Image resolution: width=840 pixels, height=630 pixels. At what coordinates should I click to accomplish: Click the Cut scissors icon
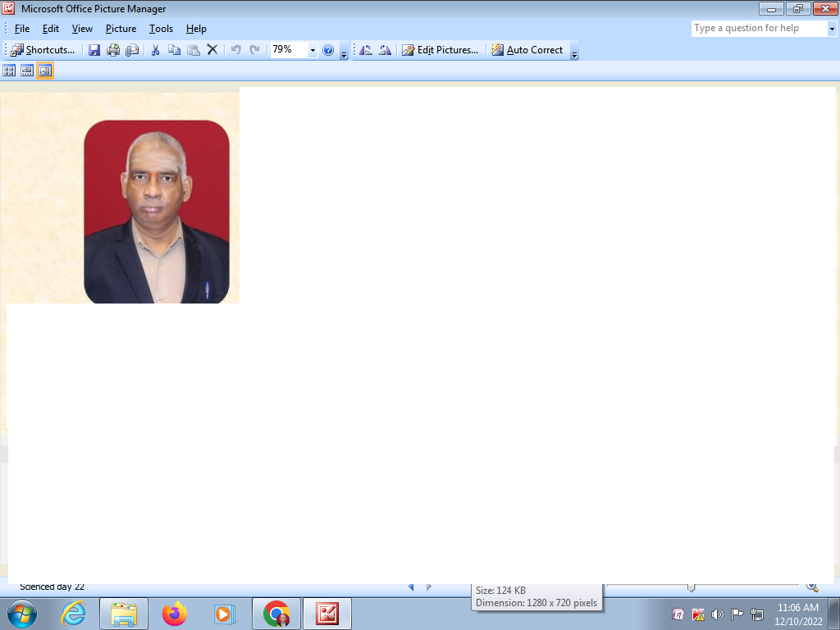[154, 50]
